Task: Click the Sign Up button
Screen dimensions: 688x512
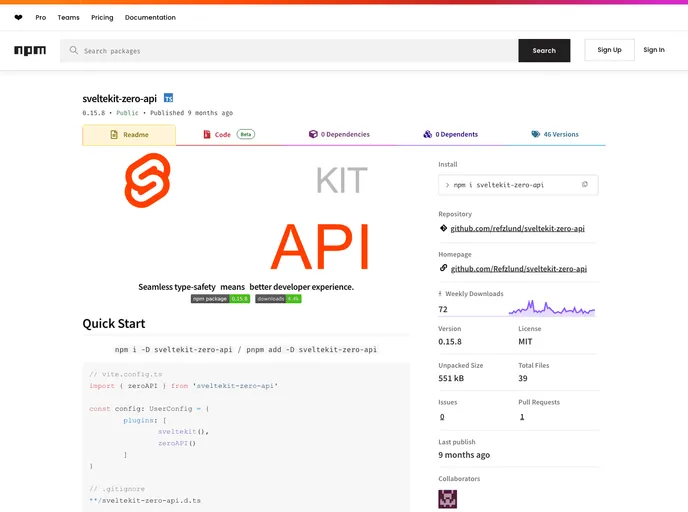Action: pos(609,50)
